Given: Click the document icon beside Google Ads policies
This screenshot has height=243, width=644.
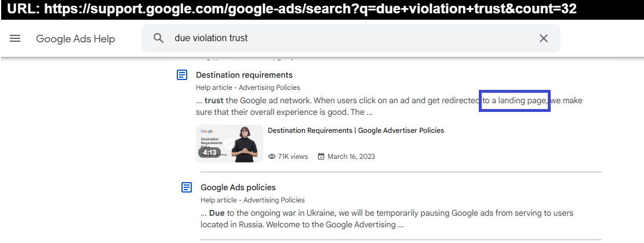Looking at the screenshot, I should pos(187,187).
